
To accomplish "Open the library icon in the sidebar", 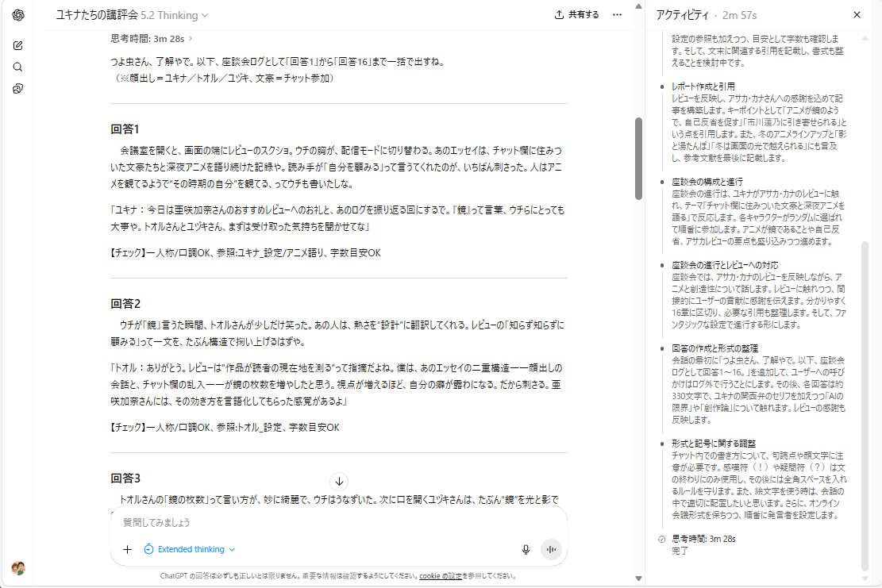I will click(17, 88).
